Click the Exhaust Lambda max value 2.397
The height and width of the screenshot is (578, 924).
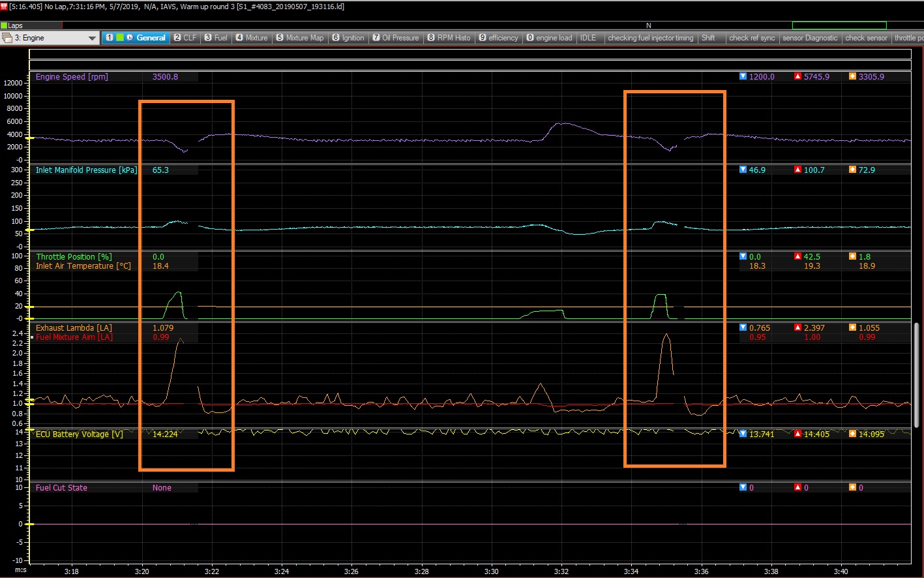pyautogui.click(x=814, y=328)
